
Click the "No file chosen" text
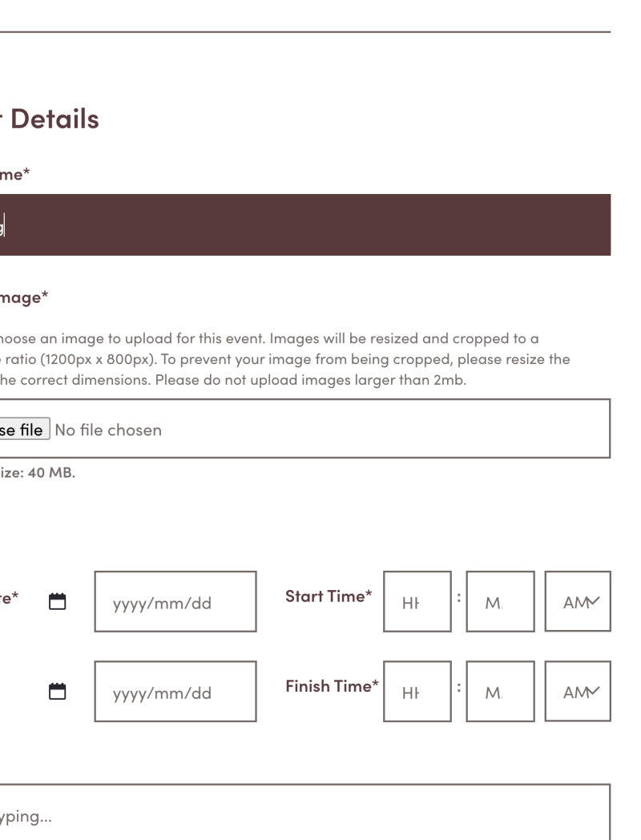(x=108, y=430)
